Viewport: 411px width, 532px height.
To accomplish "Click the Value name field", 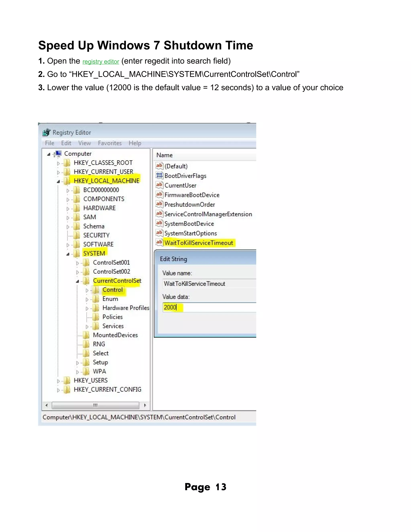I will pos(209,283).
